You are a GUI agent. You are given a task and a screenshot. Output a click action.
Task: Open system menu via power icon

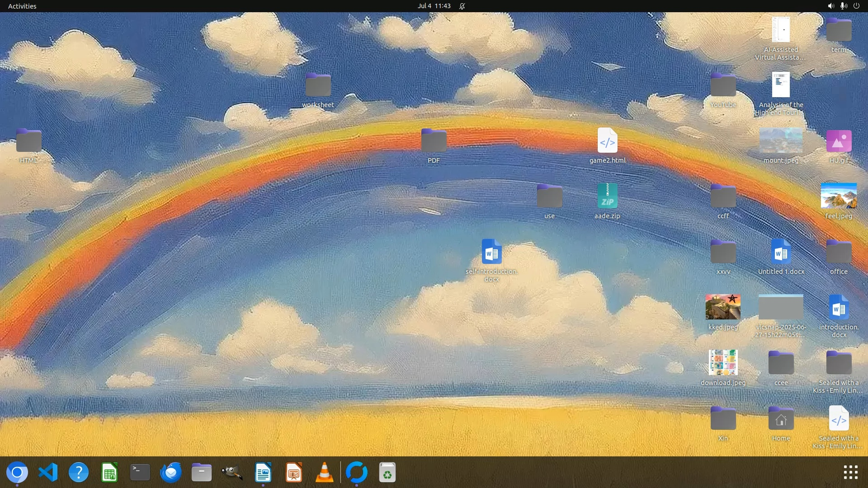(856, 6)
